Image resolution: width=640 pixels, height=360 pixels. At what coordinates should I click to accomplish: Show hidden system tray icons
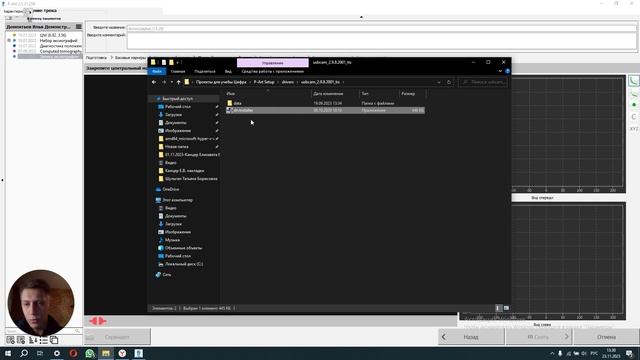pyautogui.click(x=552, y=353)
